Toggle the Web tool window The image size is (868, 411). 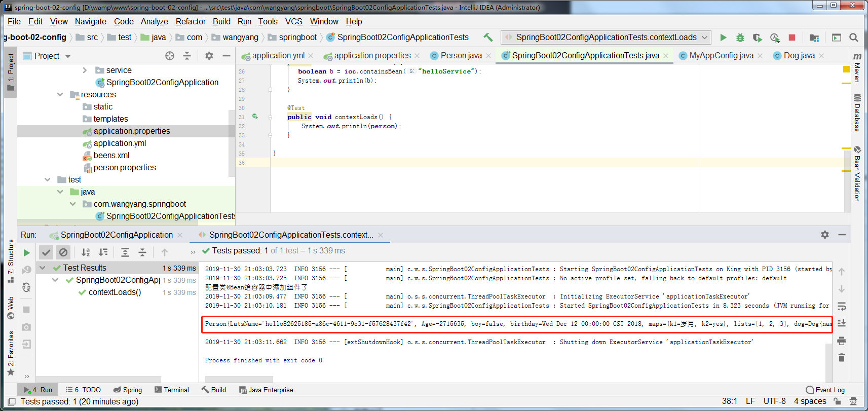11,308
